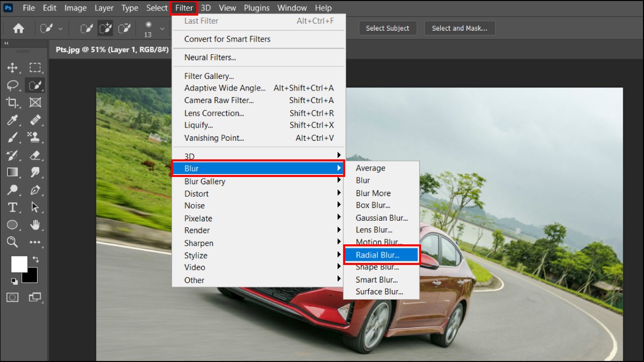Open Select and Mask workspace
The height and width of the screenshot is (362, 644).
coord(459,28)
